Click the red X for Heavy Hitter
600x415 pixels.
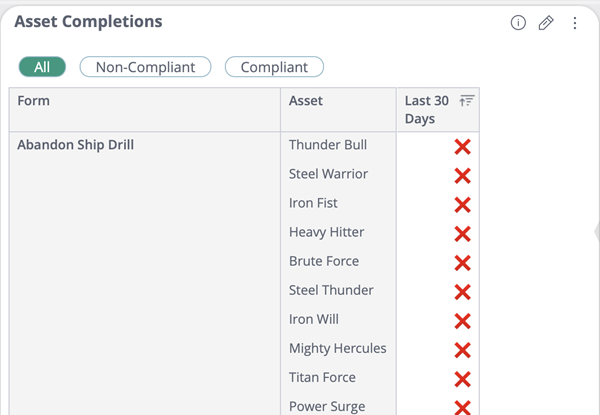point(462,234)
